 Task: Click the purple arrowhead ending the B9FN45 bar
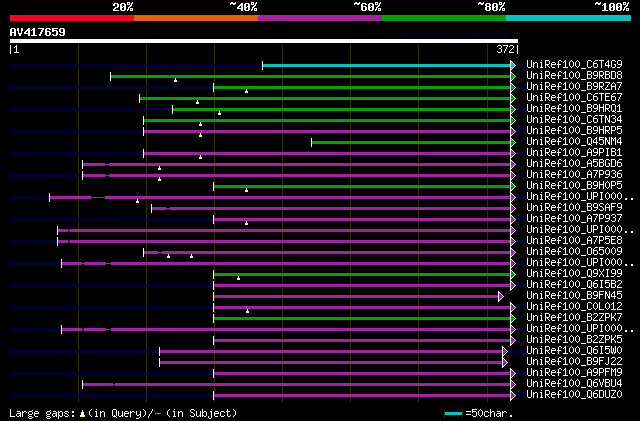pyautogui.click(x=501, y=296)
